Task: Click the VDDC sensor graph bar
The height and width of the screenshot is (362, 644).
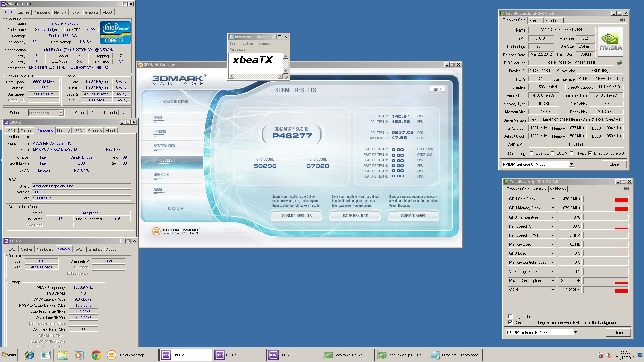Action: (606, 290)
